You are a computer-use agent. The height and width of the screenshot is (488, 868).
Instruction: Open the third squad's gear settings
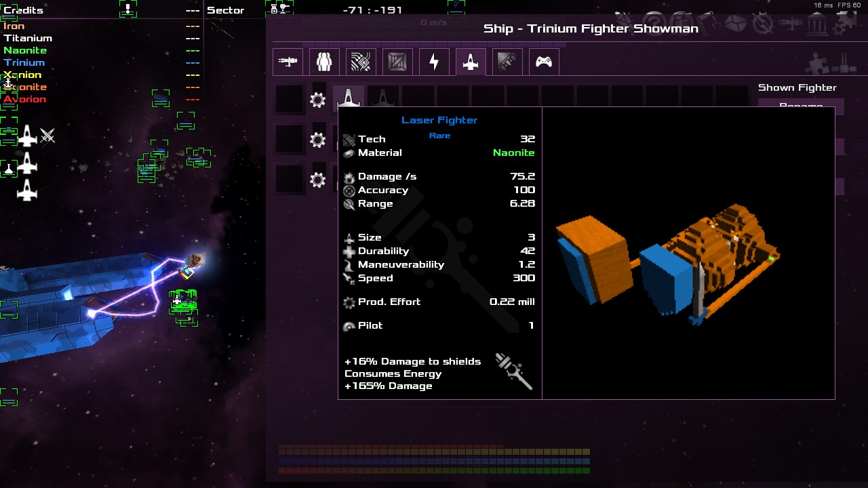coord(317,180)
